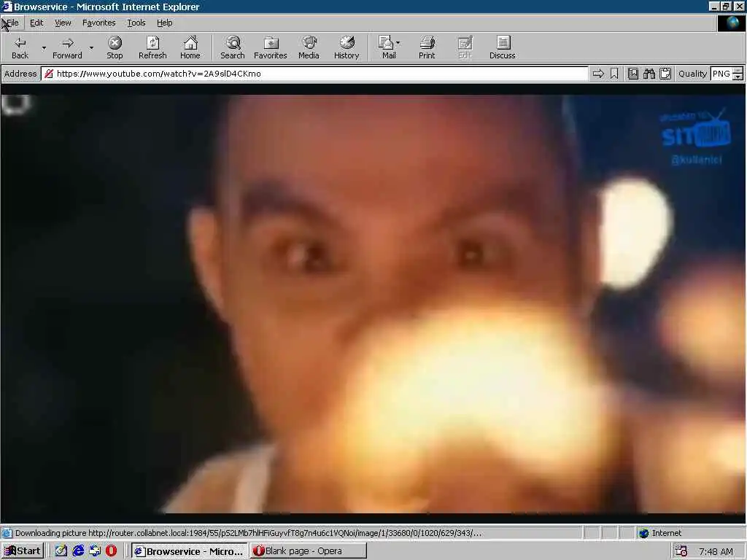Screen dimensions: 747x560
Task: Click the bookmark ribbon icon next to Go
Action: 614,74
